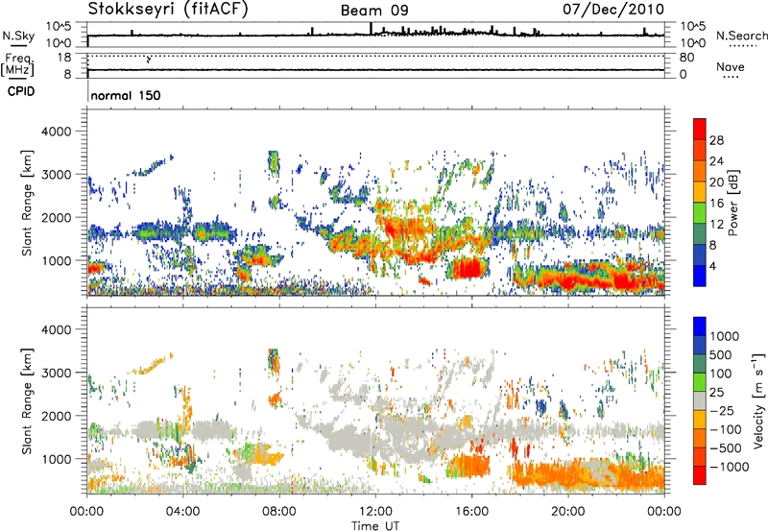
Task: Click the 'Beam 09' label
Action: click(374, 11)
